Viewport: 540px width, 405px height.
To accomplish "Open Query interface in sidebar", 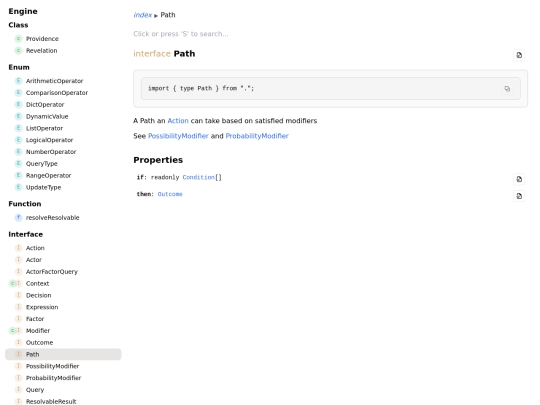I will [x=35, y=390].
